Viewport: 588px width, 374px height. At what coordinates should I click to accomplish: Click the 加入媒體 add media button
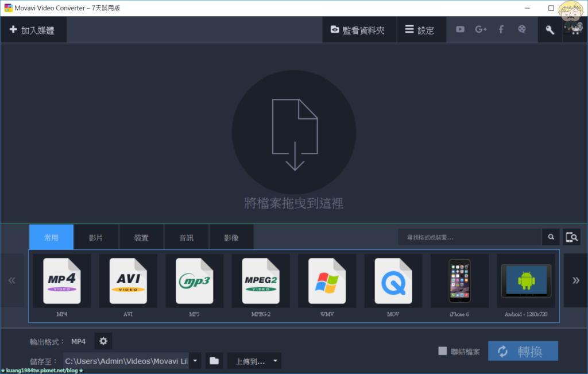point(33,30)
